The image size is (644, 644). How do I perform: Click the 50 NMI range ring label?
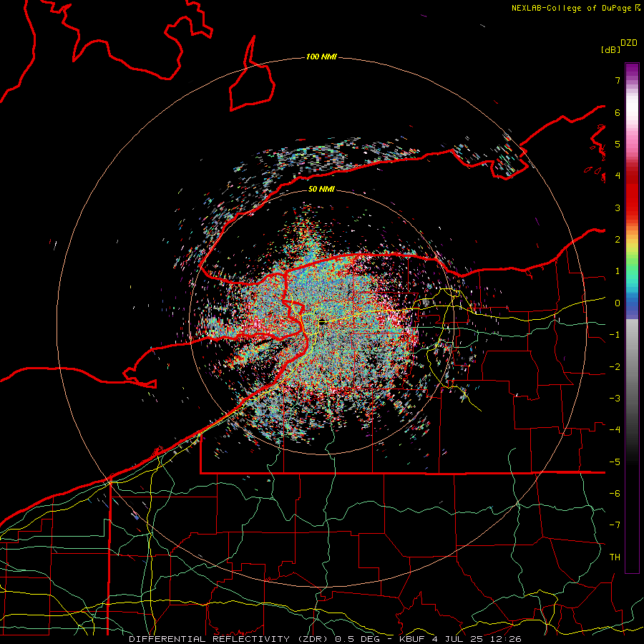point(321,190)
